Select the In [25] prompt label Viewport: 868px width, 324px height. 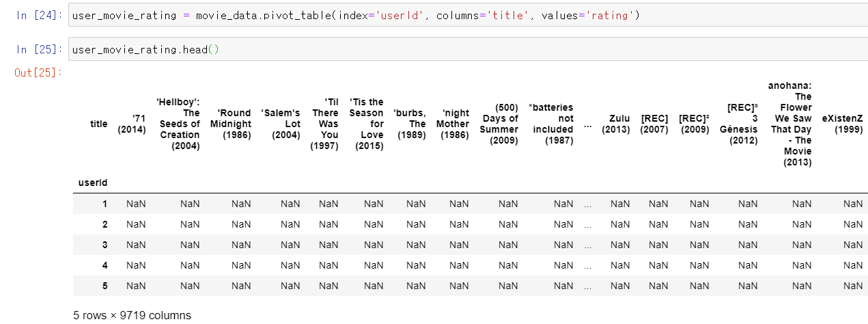coord(39,49)
